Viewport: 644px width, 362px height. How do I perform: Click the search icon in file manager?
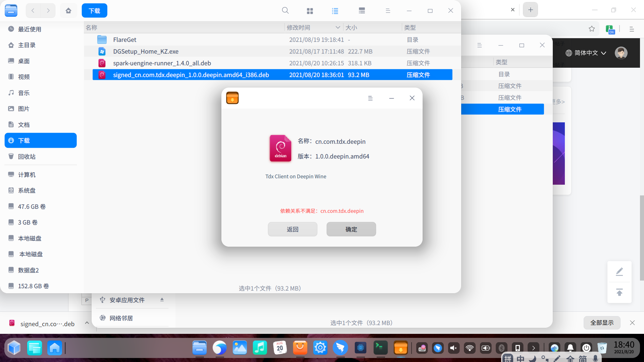[285, 11]
